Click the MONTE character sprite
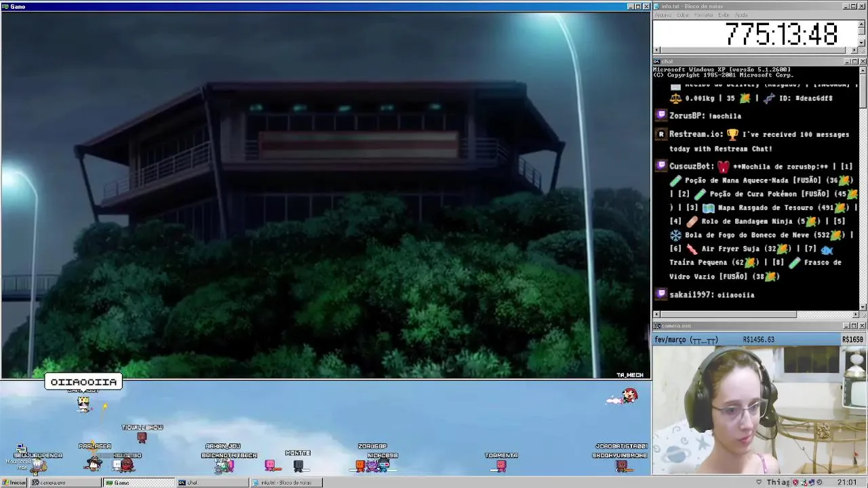The image size is (868, 488). click(x=298, y=465)
